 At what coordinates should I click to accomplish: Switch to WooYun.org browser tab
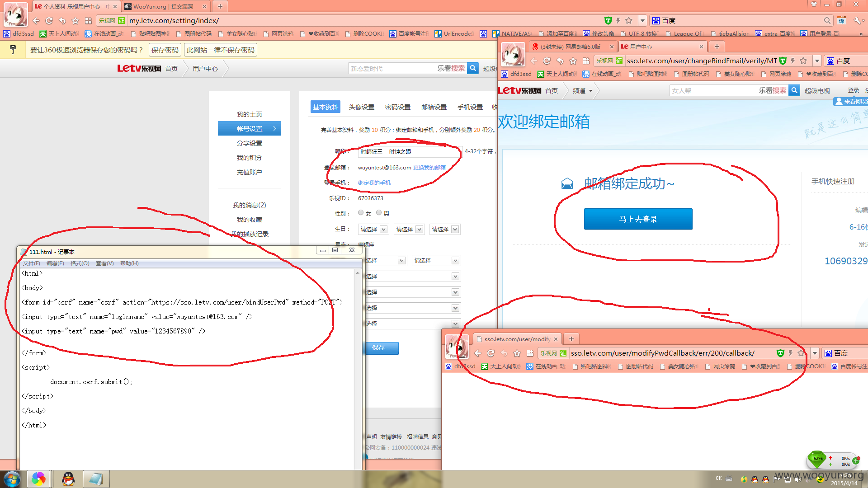pos(165,6)
